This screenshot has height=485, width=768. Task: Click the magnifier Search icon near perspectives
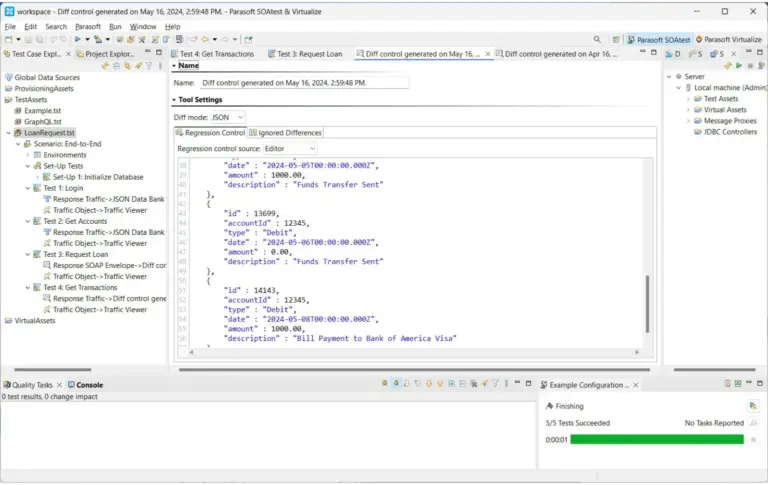pos(597,39)
